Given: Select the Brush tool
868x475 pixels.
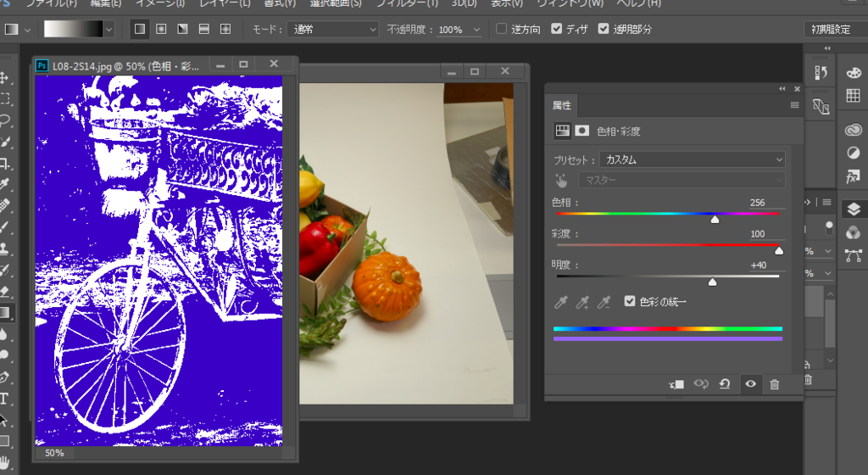Looking at the screenshot, I should (4, 227).
